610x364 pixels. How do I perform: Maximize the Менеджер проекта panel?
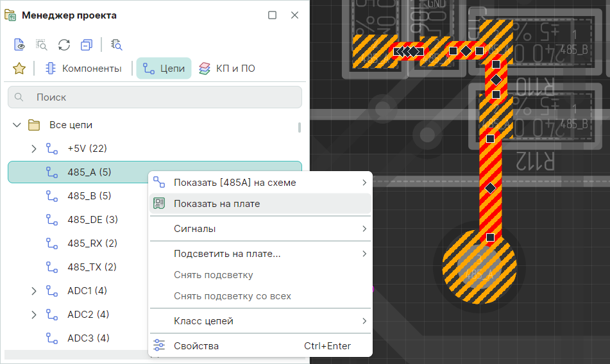273,15
